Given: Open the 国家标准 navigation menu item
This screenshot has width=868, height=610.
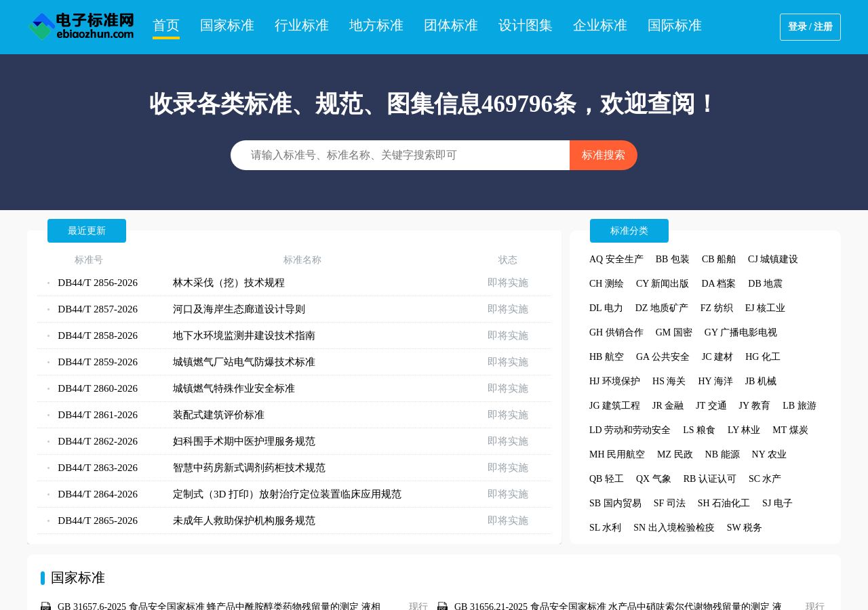Looking at the screenshot, I should (227, 26).
